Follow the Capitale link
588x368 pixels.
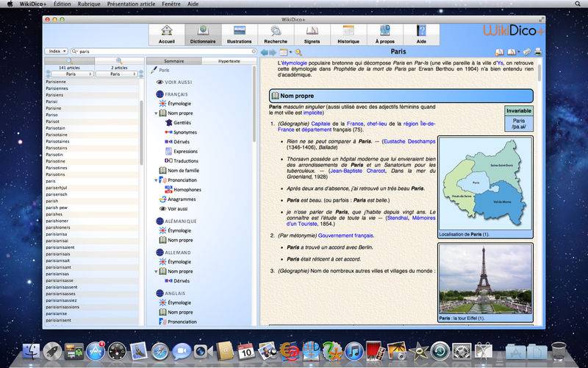(320, 124)
